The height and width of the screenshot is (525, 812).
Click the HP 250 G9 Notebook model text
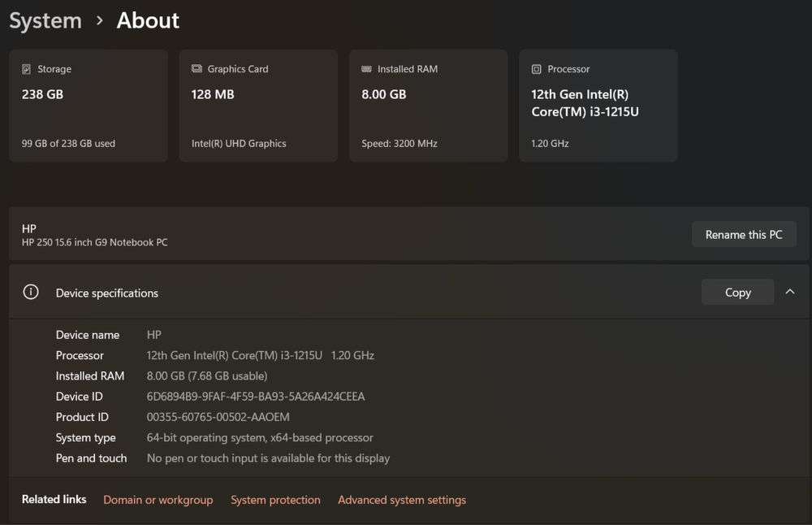pyautogui.click(x=95, y=242)
